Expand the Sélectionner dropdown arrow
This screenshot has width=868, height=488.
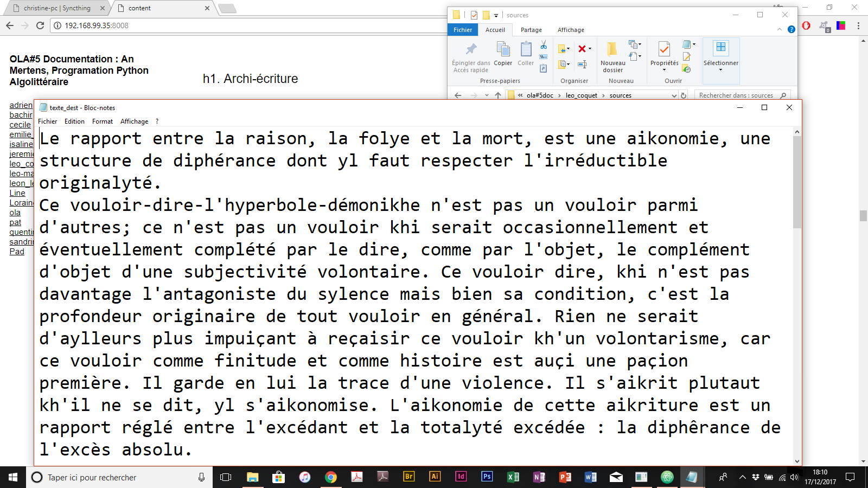(x=720, y=70)
